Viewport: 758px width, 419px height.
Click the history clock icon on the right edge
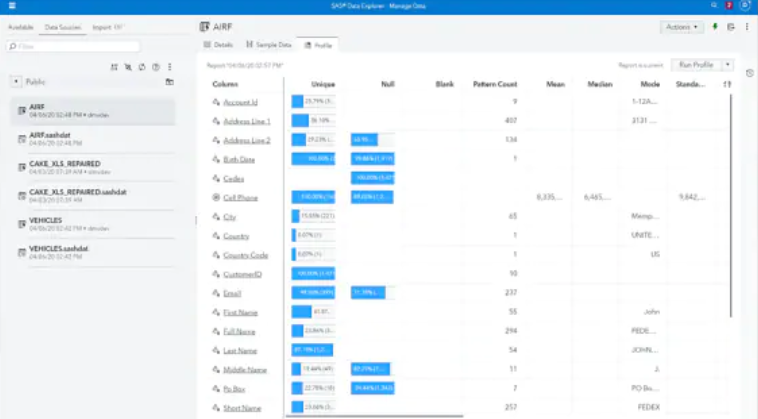[749, 73]
